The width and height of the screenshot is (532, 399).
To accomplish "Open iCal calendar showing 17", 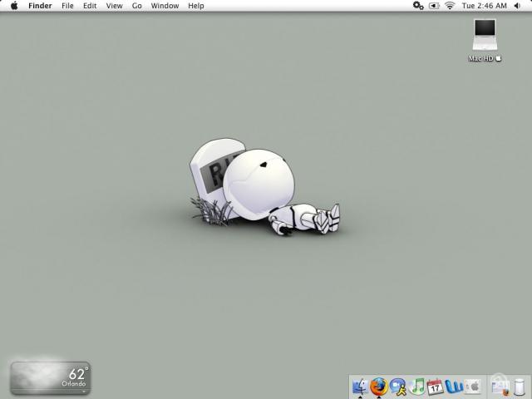I will point(435,387).
